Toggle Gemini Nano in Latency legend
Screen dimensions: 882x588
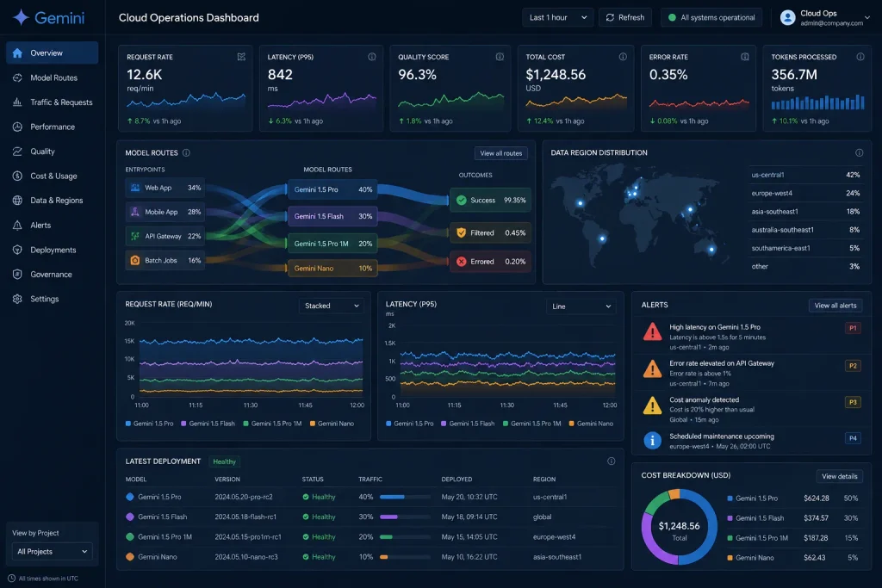point(591,424)
